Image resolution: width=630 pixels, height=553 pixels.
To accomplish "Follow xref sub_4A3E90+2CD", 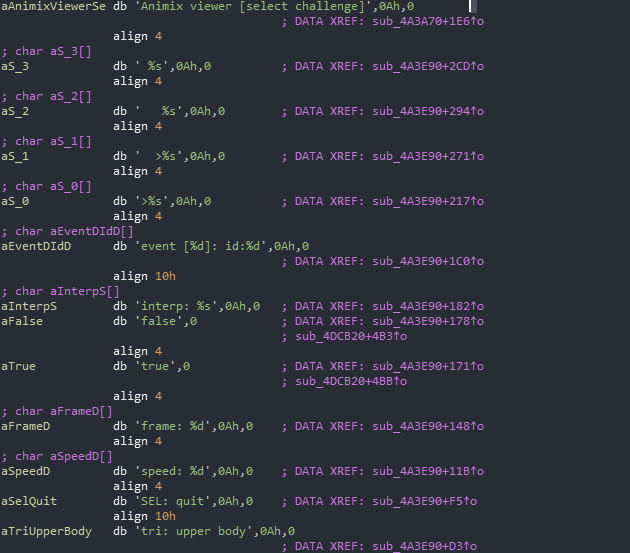I will [x=428, y=66].
